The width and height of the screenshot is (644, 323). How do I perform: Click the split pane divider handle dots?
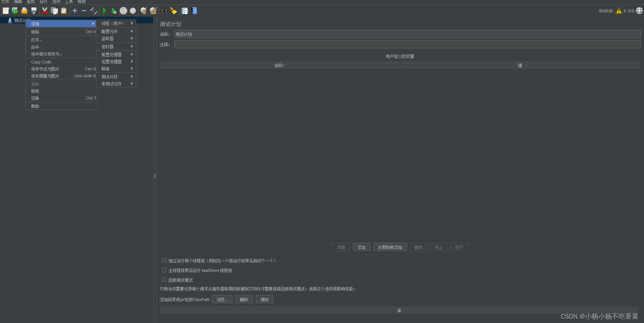coord(155,176)
